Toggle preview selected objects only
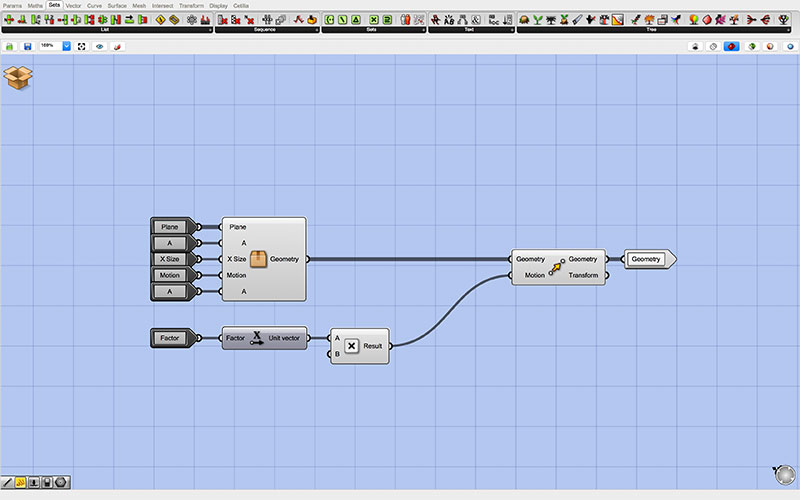Screen dimensions: 800x500 pyautogui.click(x=752, y=46)
